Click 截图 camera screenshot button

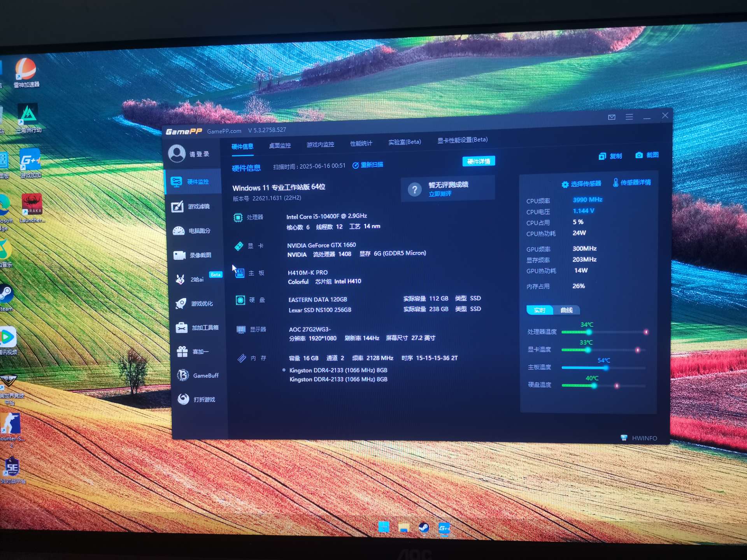point(647,155)
